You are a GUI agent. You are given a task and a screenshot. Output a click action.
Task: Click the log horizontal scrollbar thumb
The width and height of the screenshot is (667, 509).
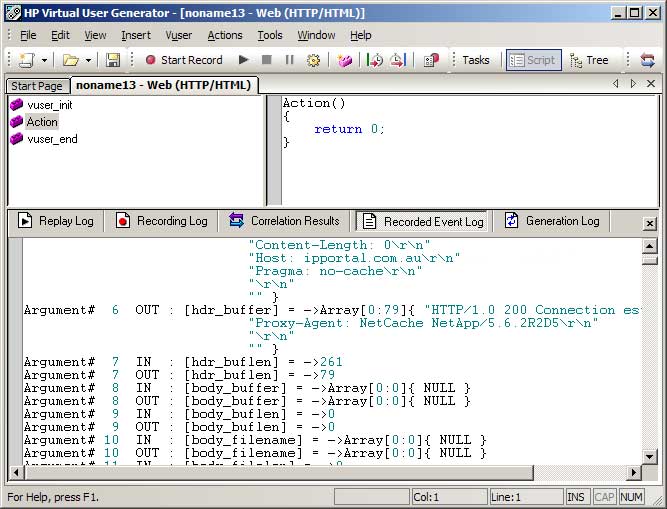279,472
